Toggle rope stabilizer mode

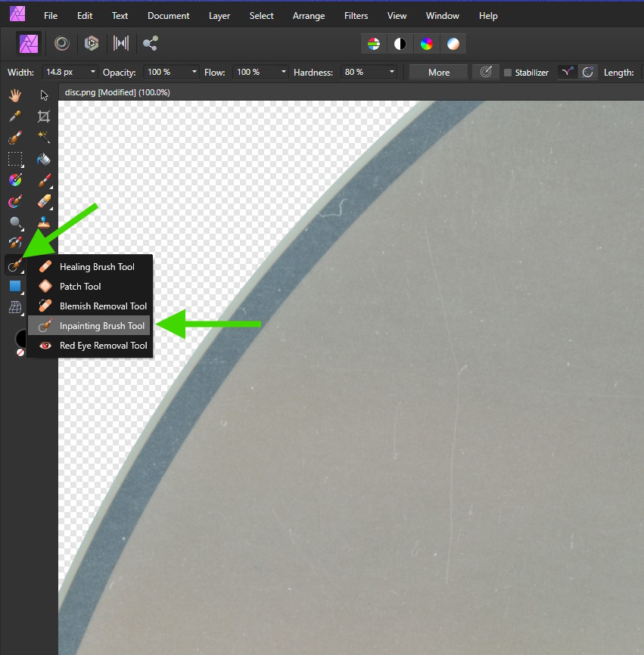pos(566,73)
